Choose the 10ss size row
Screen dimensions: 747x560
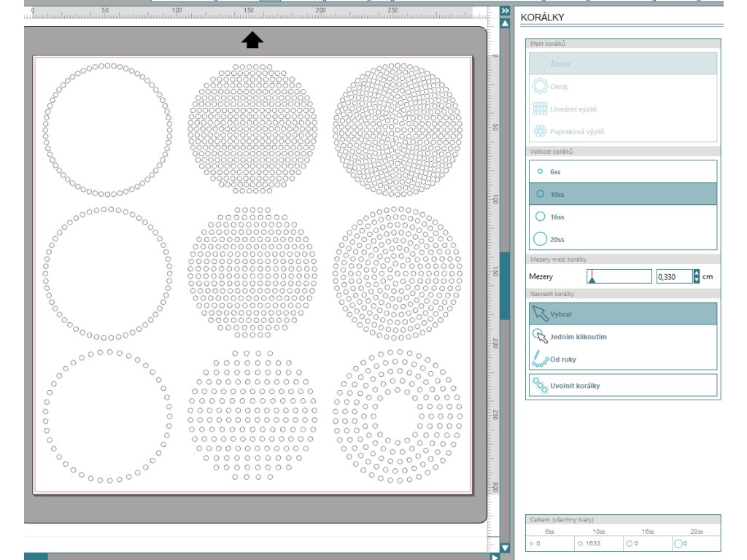622,194
